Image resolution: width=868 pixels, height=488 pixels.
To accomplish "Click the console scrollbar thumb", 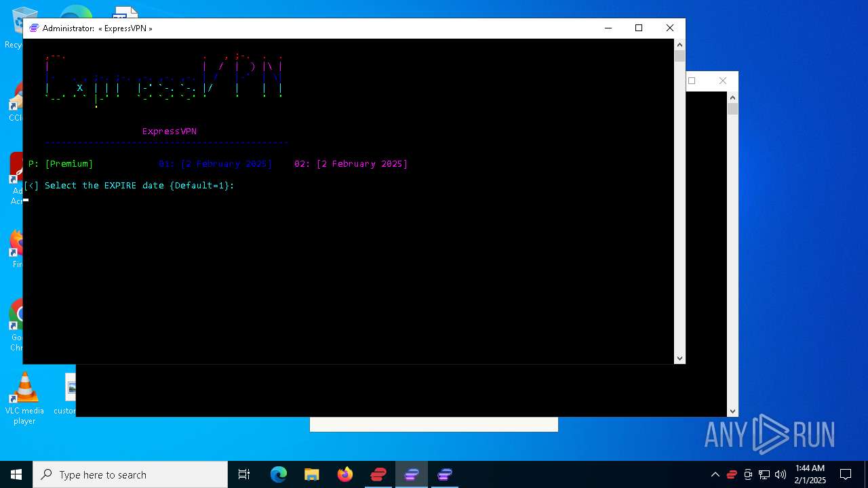I will tap(679, 56).
